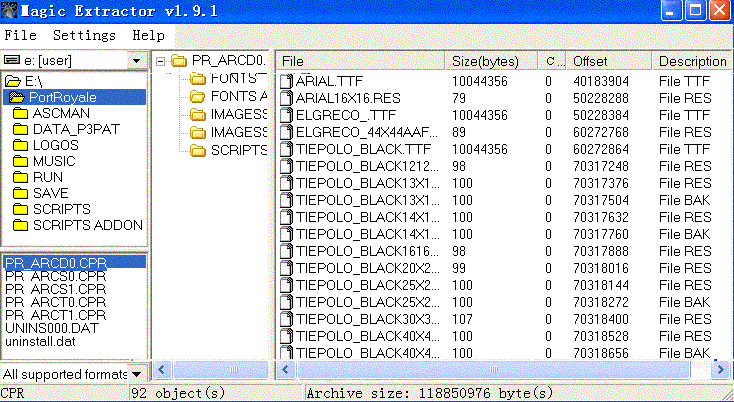
Task: Select UNINS000.DAT file
Action: pos(52,328)
